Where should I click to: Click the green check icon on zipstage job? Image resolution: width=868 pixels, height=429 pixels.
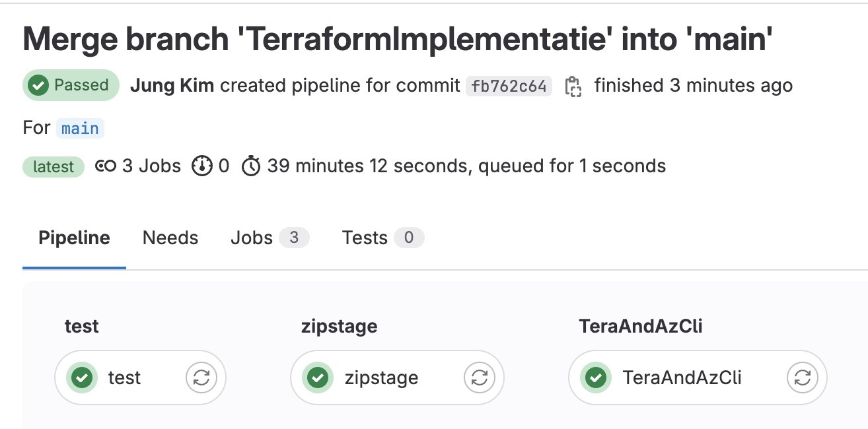(x=318, y=378)
